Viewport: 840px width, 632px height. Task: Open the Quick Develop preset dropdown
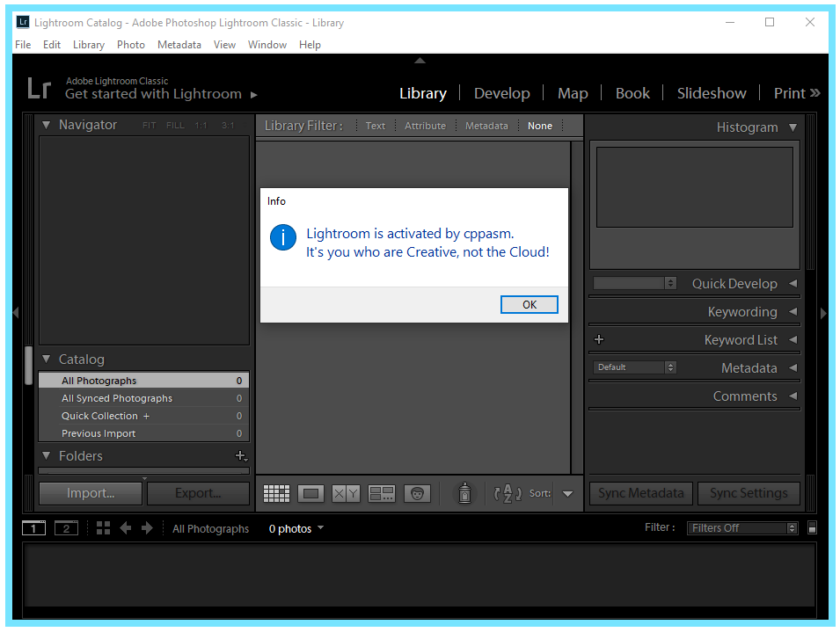click(635, 283)
